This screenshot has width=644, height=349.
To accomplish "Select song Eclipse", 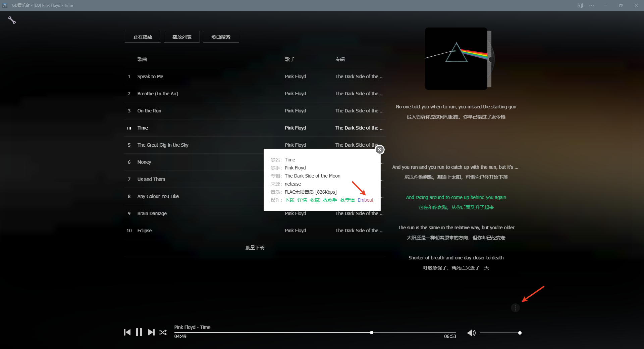I will point(145,231).
